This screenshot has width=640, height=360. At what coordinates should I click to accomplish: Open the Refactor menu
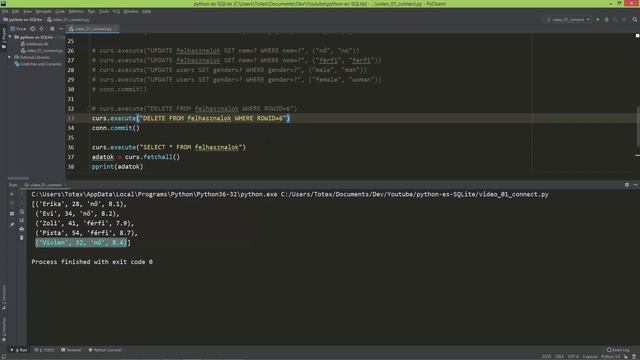coord(76,11)
